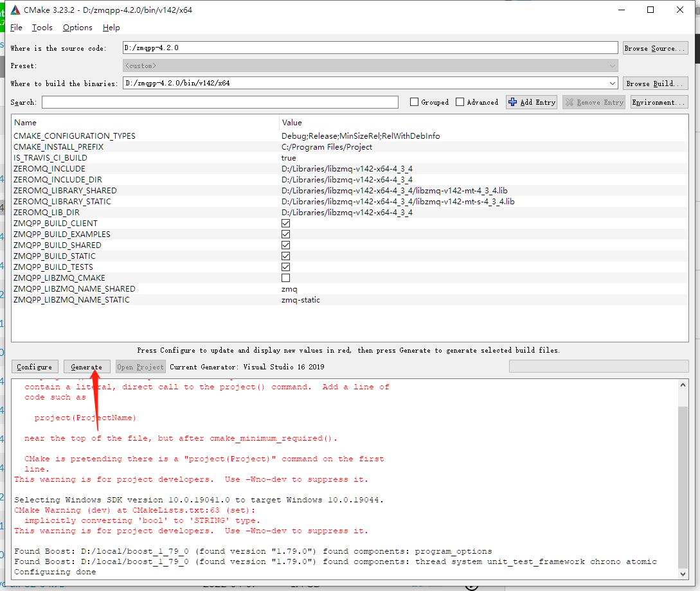Screen dimensions: 700x591
Task: Click the zmq-static value
Action: coord(300,300)
